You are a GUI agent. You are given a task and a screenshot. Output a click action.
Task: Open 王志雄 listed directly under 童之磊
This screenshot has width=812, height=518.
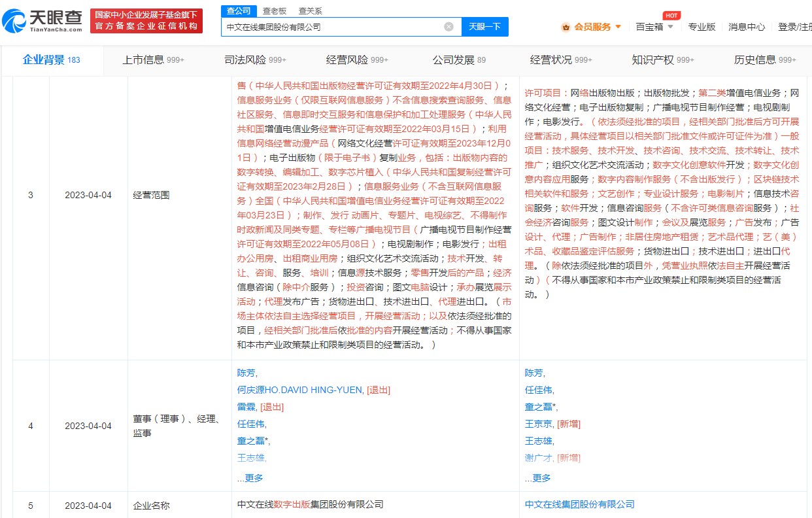tap(250, 458)
